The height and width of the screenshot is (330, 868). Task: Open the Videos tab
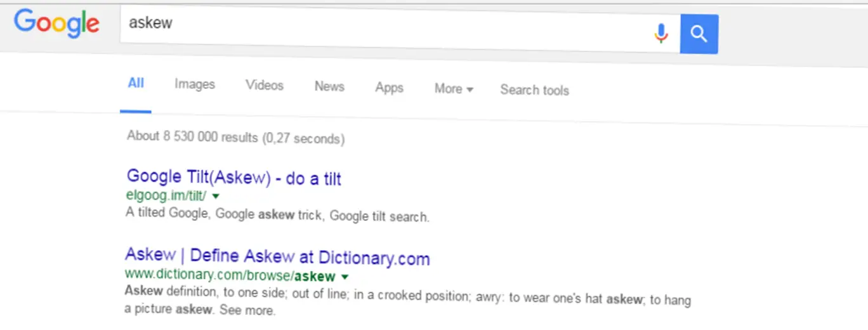tap(265, 86)
